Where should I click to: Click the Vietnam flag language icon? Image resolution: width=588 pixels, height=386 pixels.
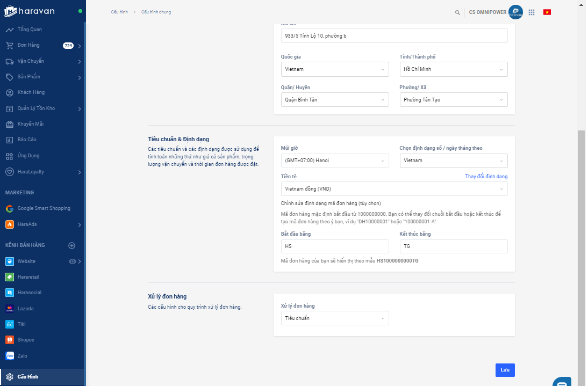click(x=547, y=12)
